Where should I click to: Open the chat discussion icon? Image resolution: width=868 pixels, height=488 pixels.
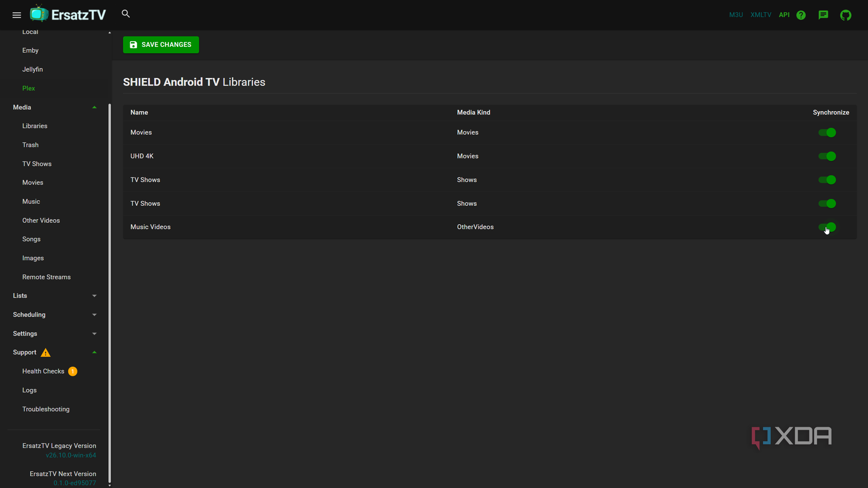pyautogui.click(x=823, y=15)
